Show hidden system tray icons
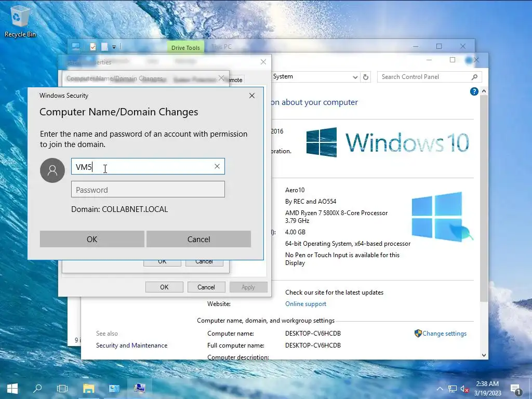Viewport: 532px width, 399px height. click(x=440, y=389)
